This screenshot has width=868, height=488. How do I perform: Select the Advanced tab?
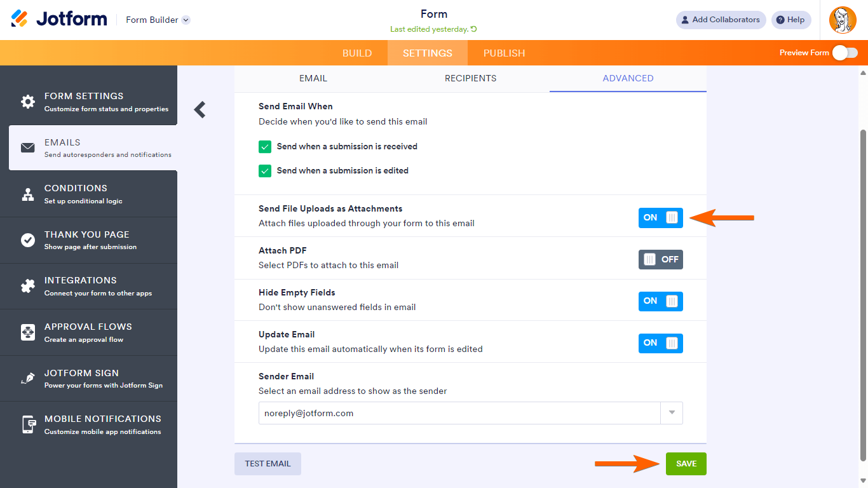628,79
